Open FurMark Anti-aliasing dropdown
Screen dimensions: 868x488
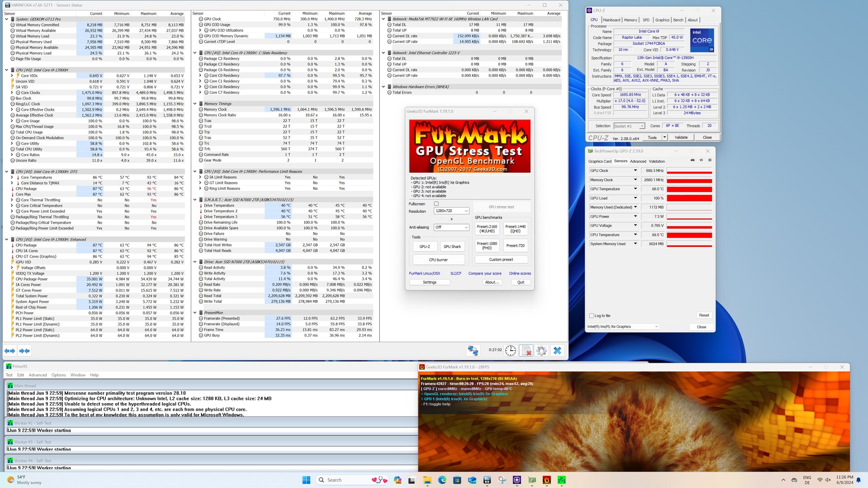[x=451, y=227]
